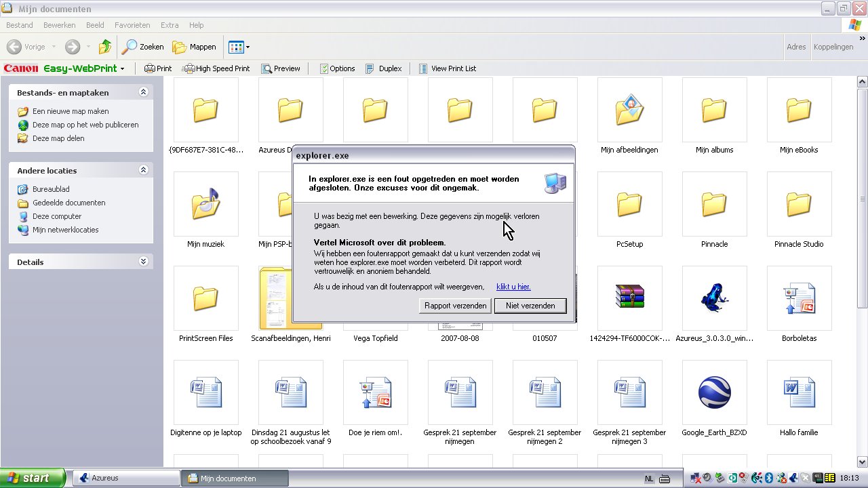Open Mijn netwerklocaties link
The height and width of the screenshot is (488, 868).
[x=66, y=230]
